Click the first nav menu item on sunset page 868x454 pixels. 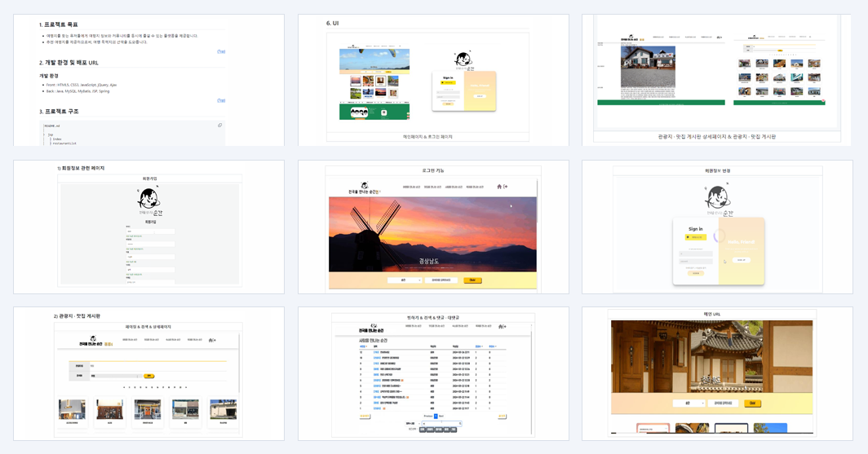pos(411,187)
